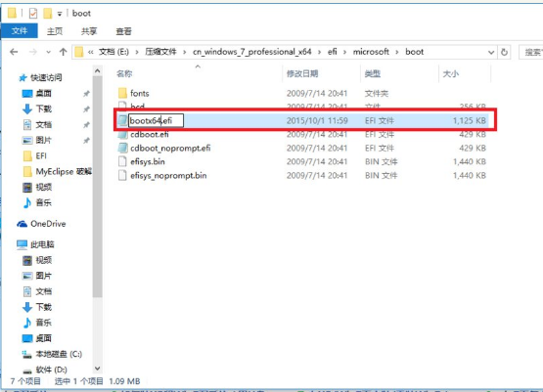The width and height of the screenshot is (543, 392).
Task: Sort by 大小 column header
Action: 451,73
